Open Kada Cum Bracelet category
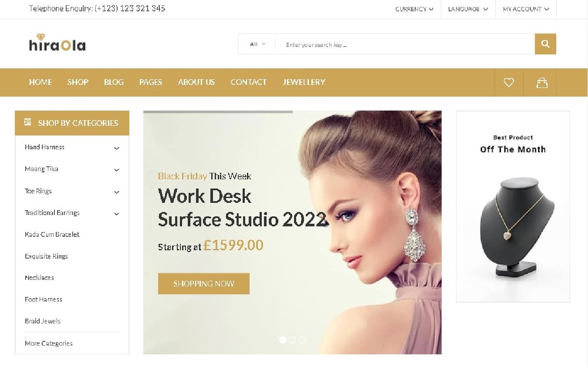 point(52,234)
